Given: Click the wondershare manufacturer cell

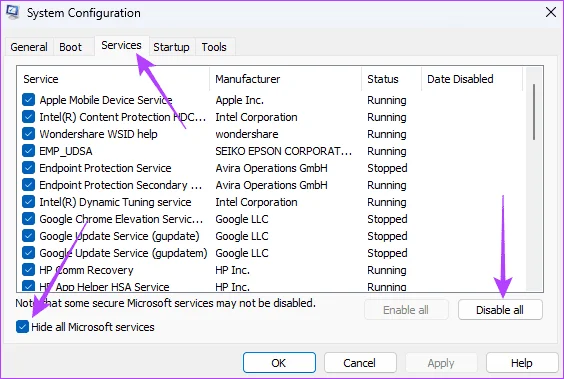Looking at the screenshot, I should 247,134.
